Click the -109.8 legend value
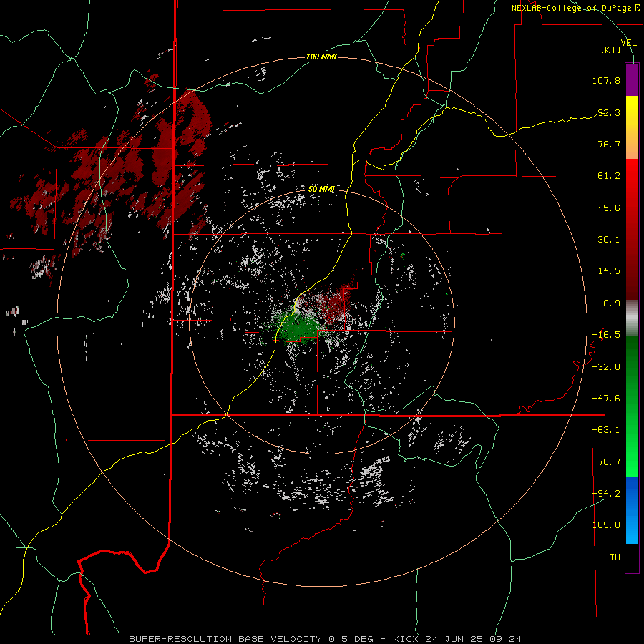Image resolution: width=644 pixels, height=644 pixels. click(x=604, y=525)
